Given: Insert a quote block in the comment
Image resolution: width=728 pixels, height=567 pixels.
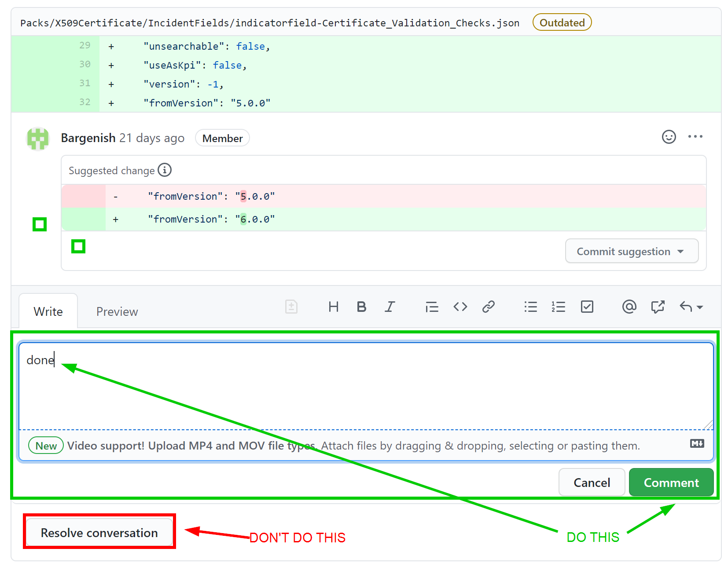Looking at the screenshot, I should (x=432, y=307).
